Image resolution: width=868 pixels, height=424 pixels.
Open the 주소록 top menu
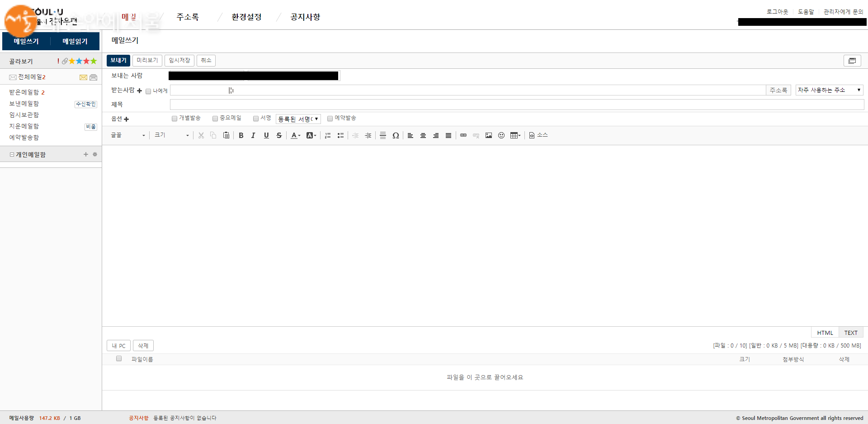click(188, 17)
